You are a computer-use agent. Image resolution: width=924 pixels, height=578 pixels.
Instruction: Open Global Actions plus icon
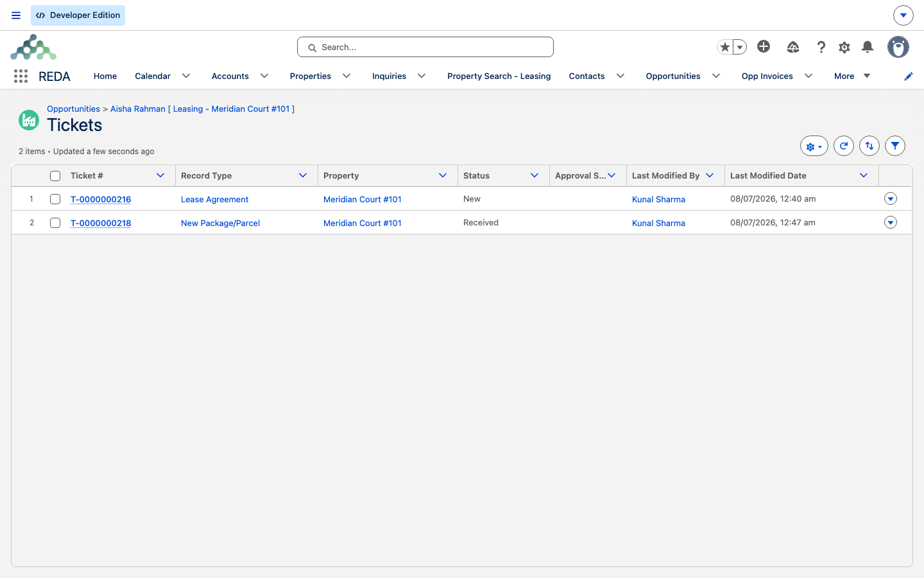click(764, 46)
